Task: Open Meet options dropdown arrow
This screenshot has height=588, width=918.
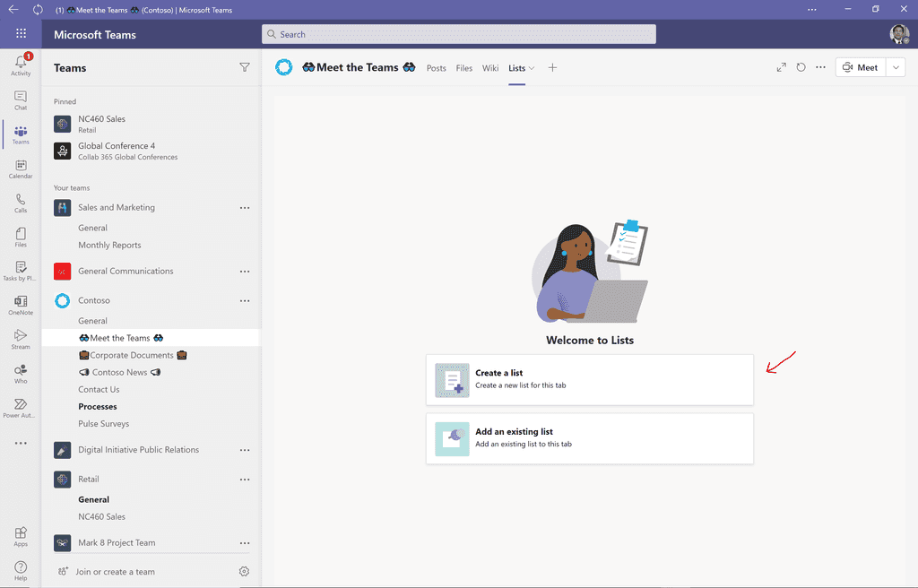Action: coord(896,67)
